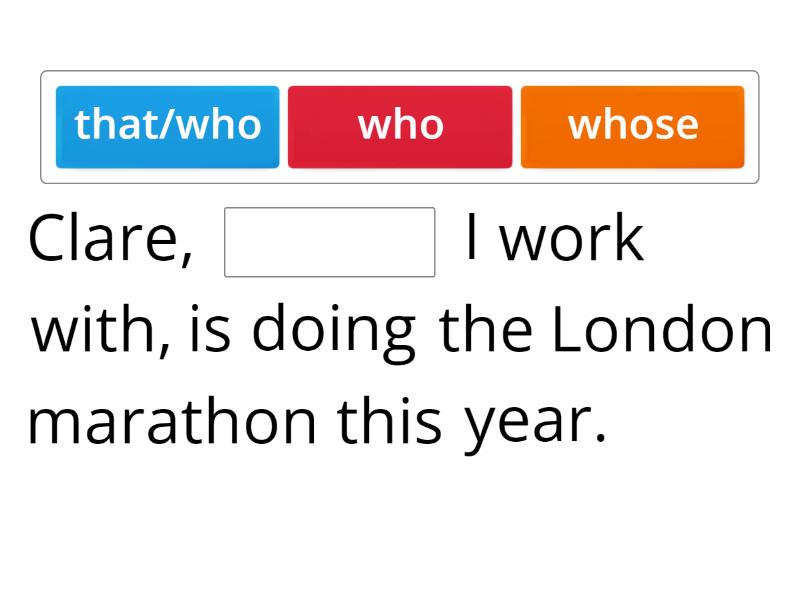Click the word "marathon" in the sentence

[x=172, y=422]
